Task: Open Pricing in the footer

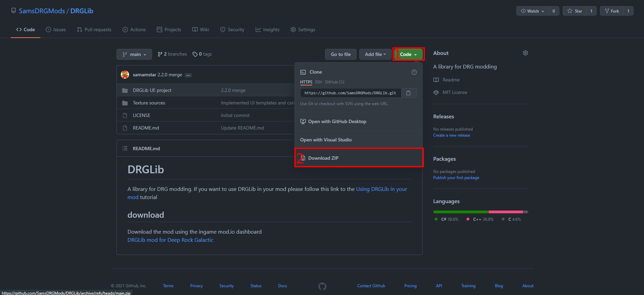Action: [410, 286]
